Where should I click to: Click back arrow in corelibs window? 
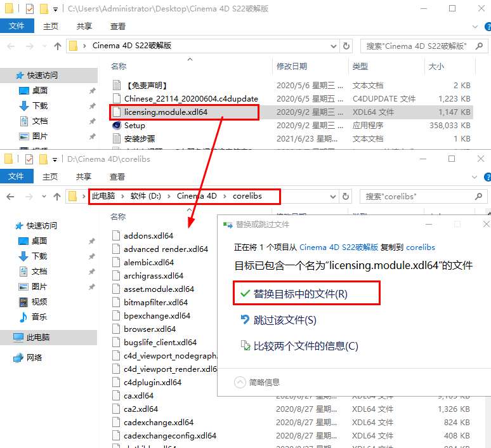point(10,197)
